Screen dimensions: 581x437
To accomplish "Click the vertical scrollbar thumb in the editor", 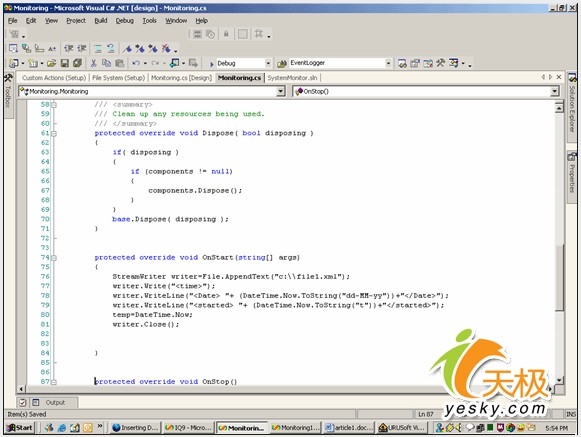I will 559,277.
